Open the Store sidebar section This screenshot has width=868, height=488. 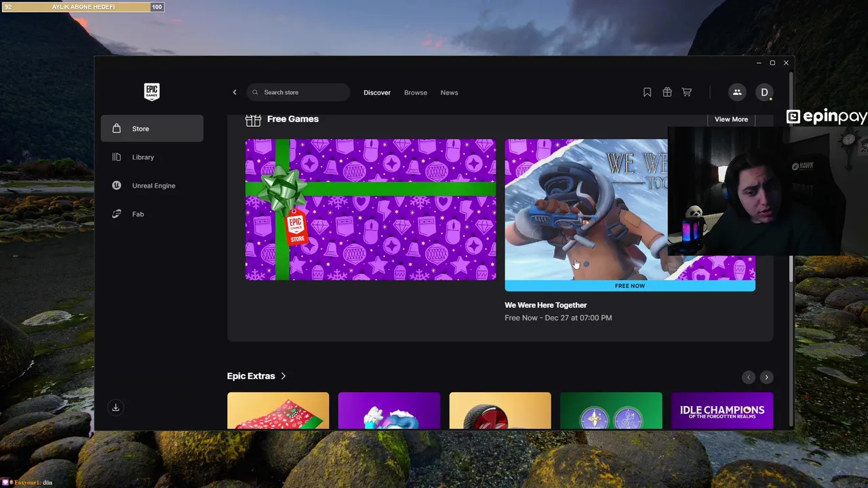click(152, 129)
